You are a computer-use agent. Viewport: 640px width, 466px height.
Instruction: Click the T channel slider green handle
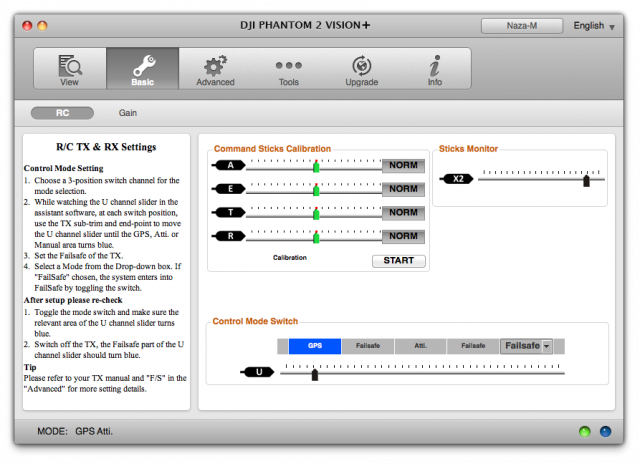coord(316,214)
